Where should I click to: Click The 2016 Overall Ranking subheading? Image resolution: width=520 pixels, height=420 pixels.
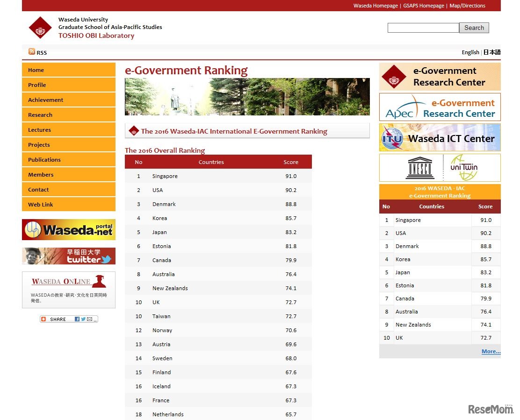[165, 150]
